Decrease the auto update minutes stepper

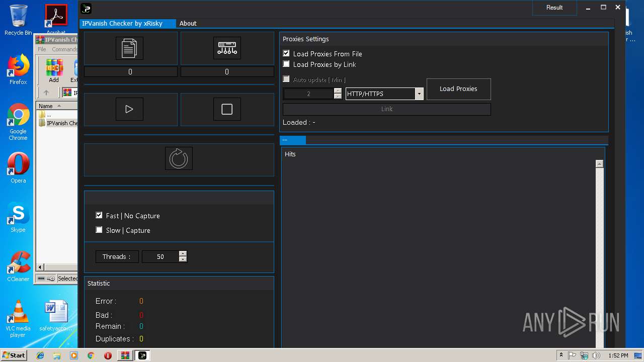338,97
